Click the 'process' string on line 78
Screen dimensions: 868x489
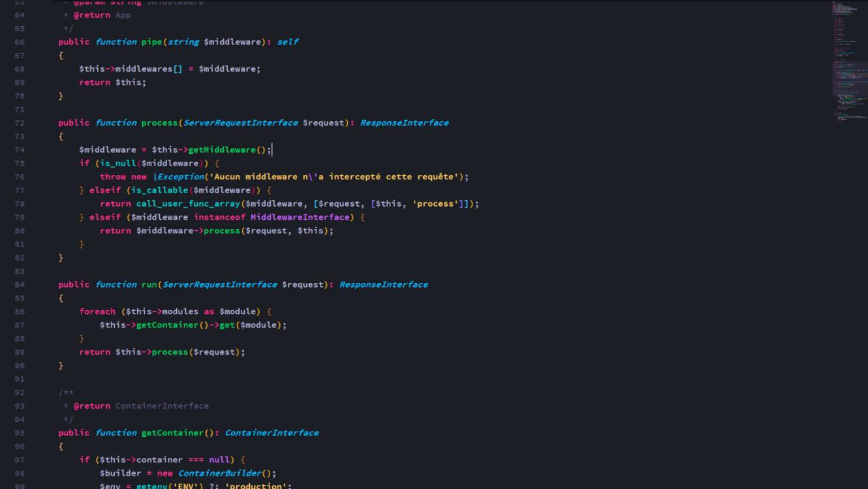point(435,204)
